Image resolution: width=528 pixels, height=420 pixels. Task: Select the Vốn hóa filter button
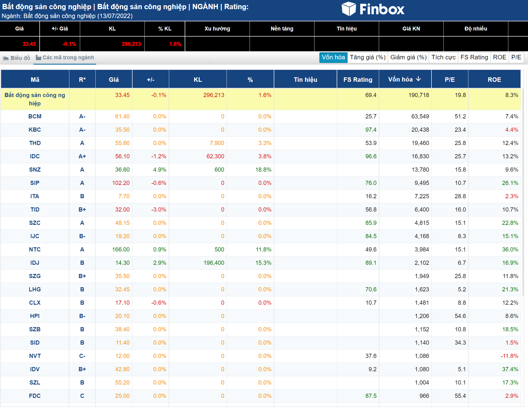333,57
